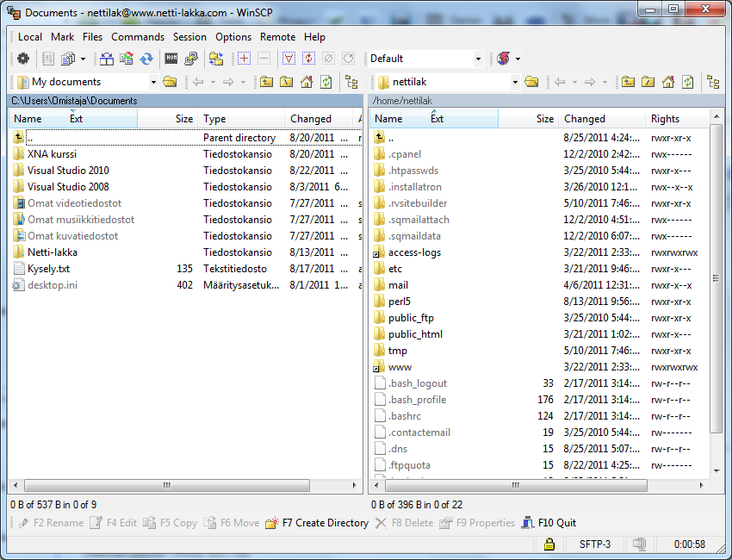
Task: Open the Mark menu
Action: tap(63, 37)
